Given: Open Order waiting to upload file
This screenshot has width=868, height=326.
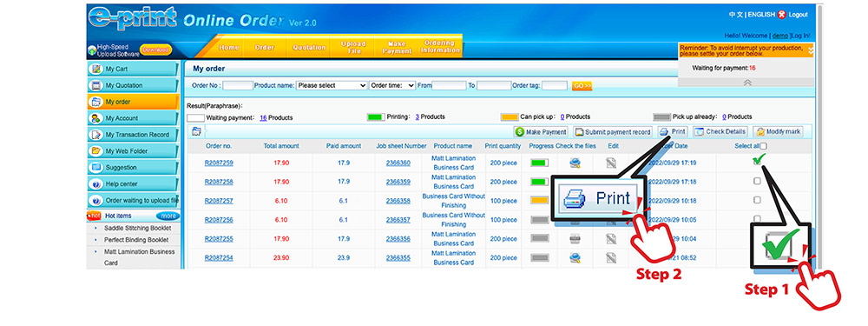Looking at the screenshot, I should [x=133, y=200].
